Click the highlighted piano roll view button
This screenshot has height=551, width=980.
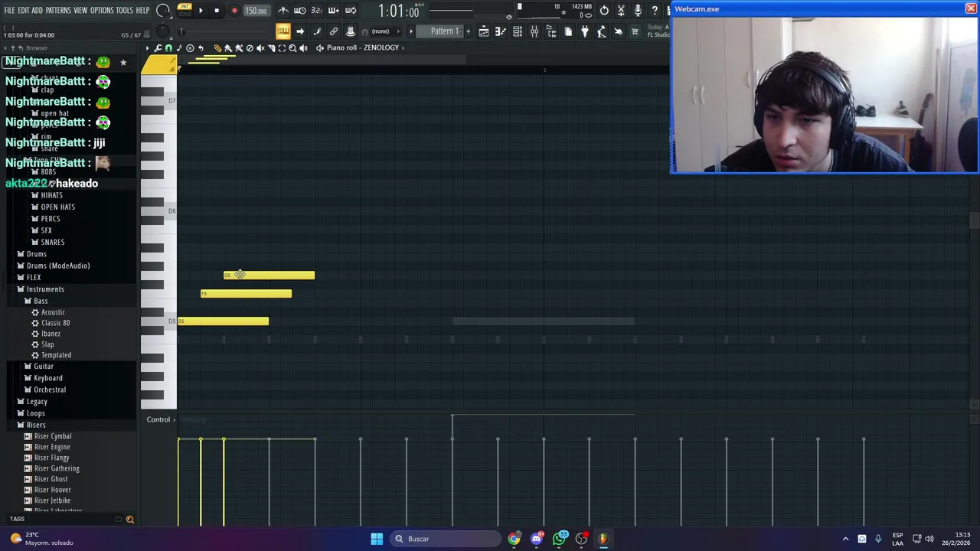283,31
